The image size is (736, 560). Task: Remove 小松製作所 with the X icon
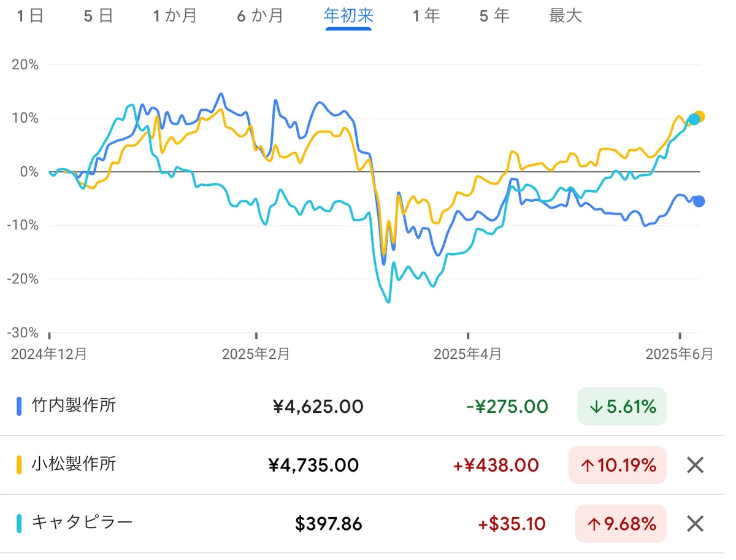(695, 466)
